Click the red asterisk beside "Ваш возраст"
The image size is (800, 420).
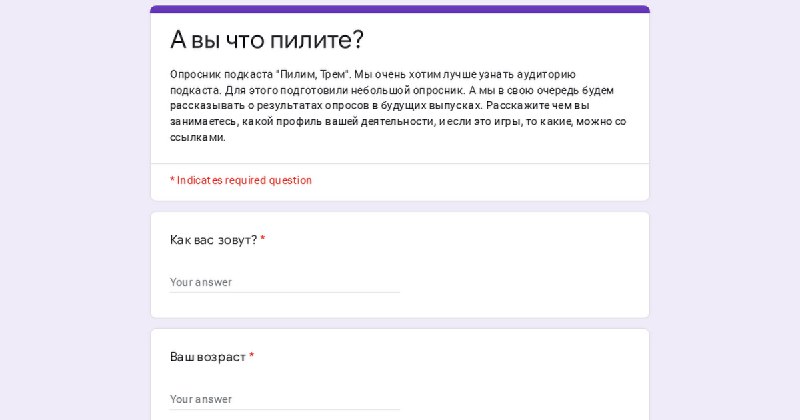[252, 356]
